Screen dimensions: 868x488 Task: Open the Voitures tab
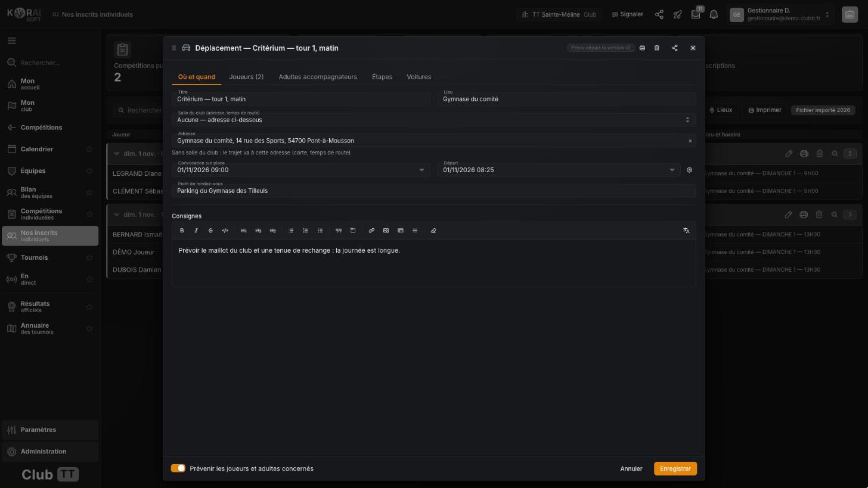coord(418,77)
